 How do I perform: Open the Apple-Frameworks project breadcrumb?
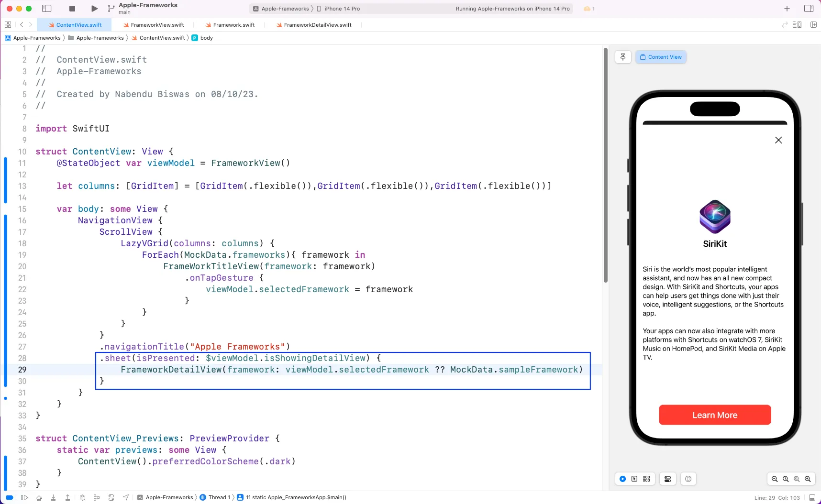point(33,38)
